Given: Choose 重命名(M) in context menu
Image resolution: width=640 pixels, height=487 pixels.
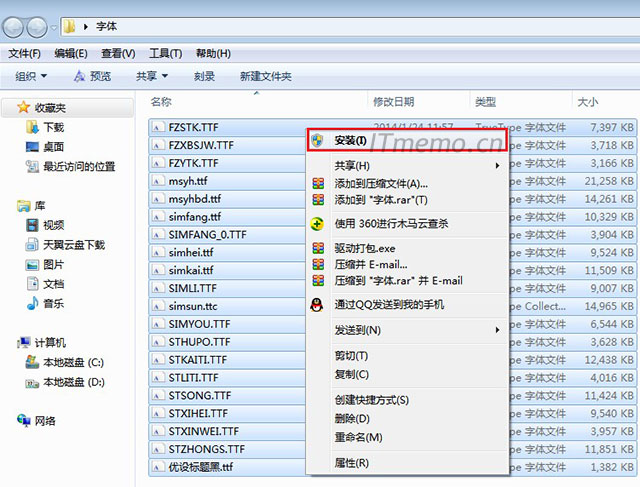Looking at the screenshot, I should (x=407, y=437).
